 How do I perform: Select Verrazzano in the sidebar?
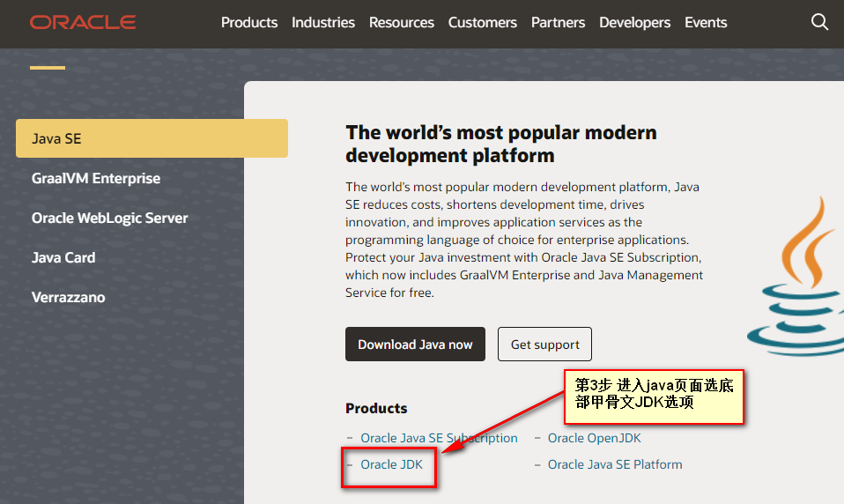pyautogui.click(x=69, y=297)
